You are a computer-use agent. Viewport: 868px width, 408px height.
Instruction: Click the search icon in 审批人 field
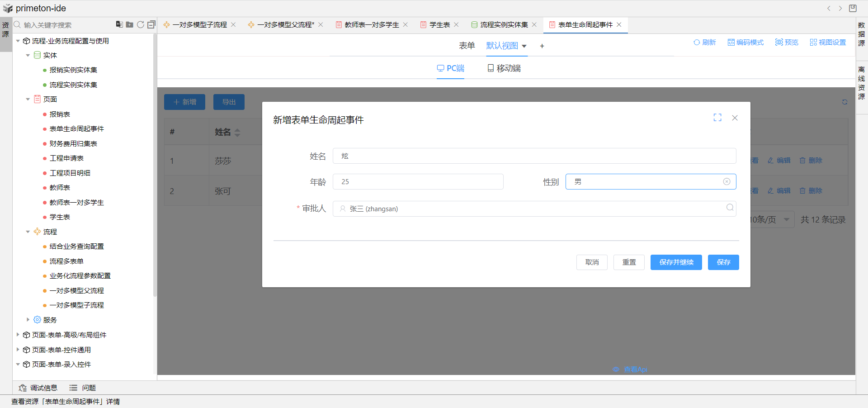point(730,208)
